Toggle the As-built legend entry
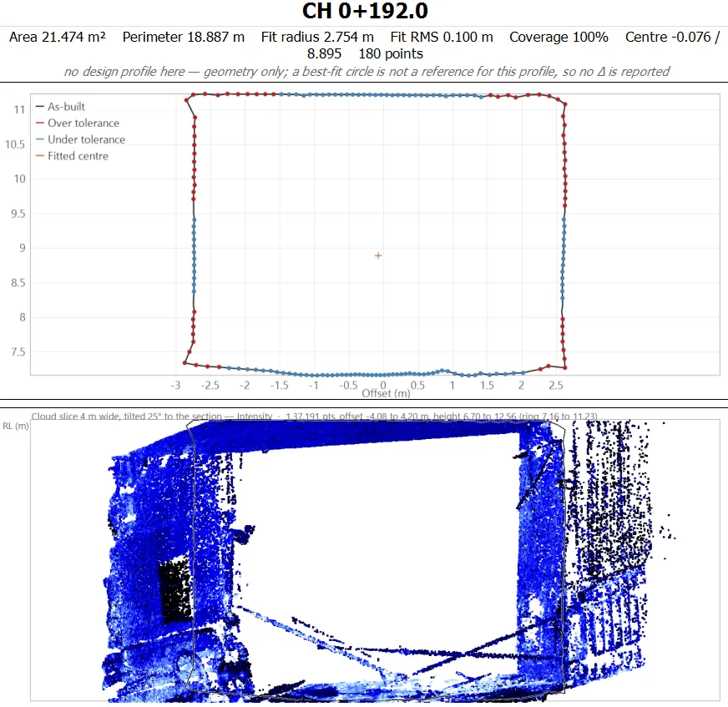This screenshot has width=728, height=707. click(60, 107)
